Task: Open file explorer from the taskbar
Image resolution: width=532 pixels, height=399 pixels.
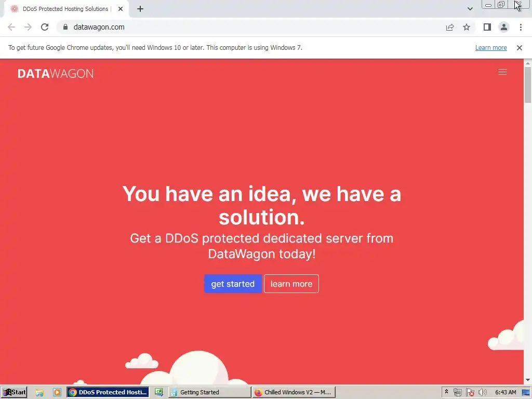Action: [39, 393]
